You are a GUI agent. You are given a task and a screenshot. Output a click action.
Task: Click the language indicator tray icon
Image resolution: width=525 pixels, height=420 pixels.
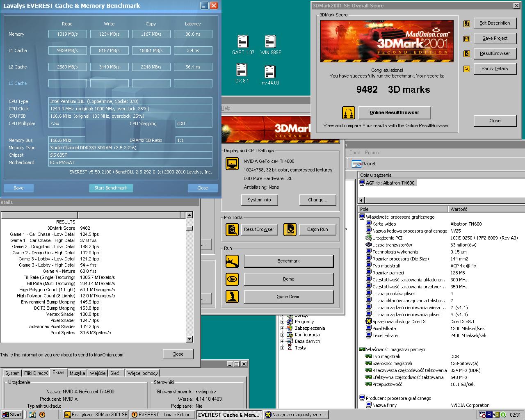click(489, 415)
